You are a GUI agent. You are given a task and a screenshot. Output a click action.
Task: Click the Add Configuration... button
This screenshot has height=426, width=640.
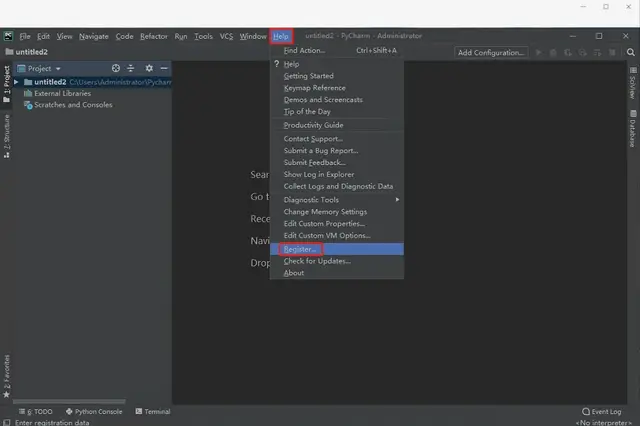[x=492, y=52]
